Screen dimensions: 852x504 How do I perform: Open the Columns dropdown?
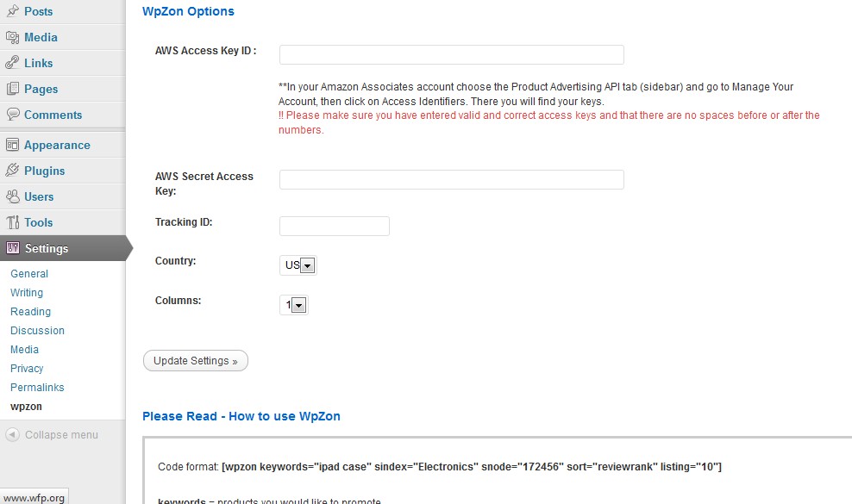(294, 305)
